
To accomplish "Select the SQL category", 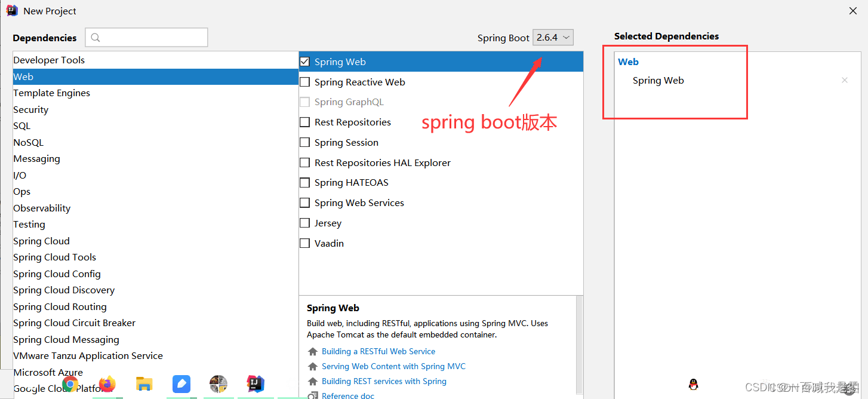I will tap(155, 125).
